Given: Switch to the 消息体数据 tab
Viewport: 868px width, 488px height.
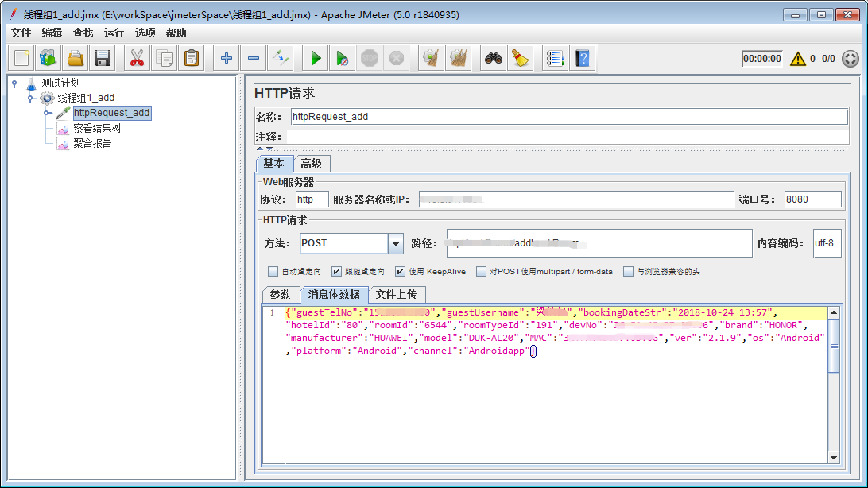Looking at the screenshot, I should [x=334, y=294].
